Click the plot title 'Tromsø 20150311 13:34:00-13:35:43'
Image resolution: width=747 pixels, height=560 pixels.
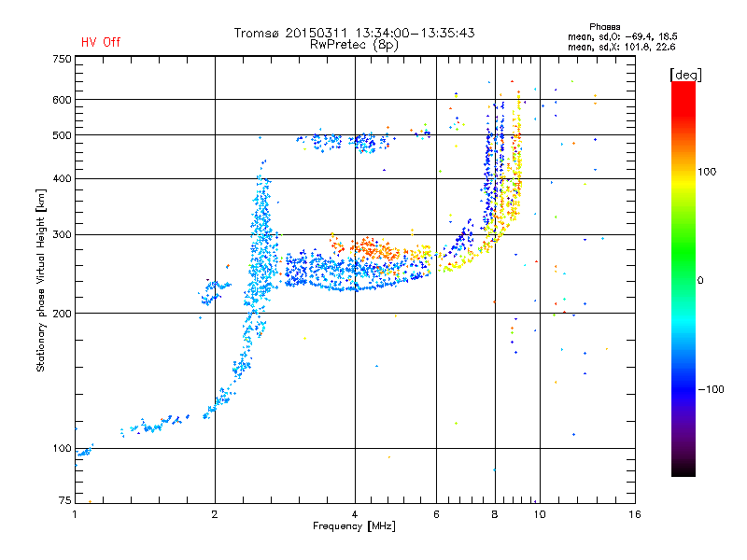[354, 33]
